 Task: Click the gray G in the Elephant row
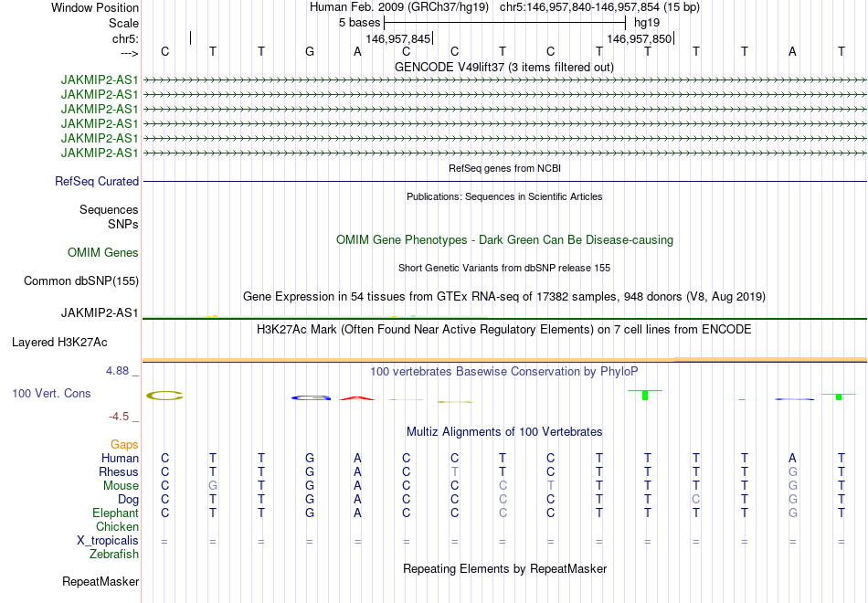pos(793,513)
